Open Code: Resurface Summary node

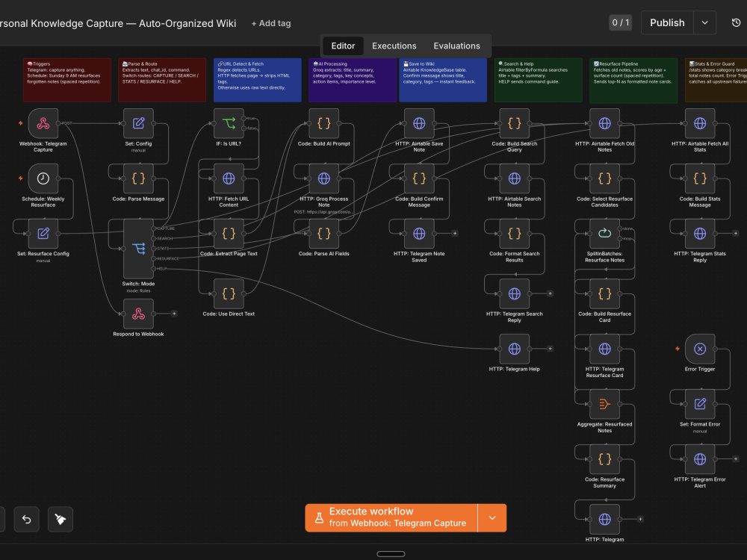[604, 459]
